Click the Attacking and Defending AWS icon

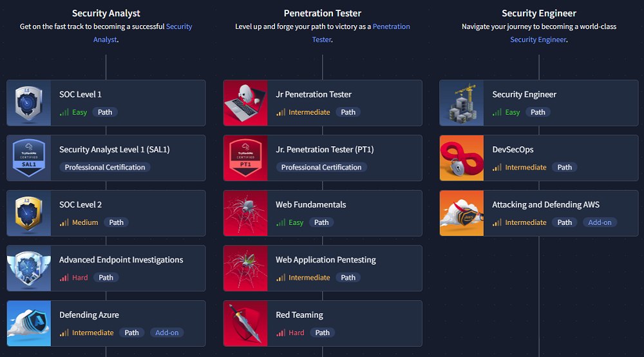click(462, 213)
